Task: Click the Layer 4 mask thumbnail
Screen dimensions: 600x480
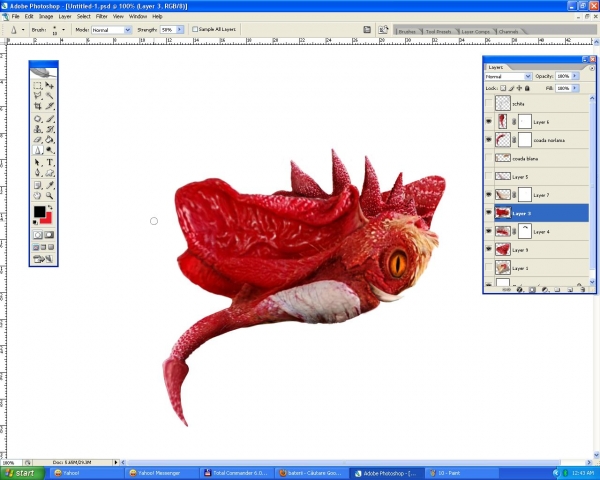Action: [525, 231]
